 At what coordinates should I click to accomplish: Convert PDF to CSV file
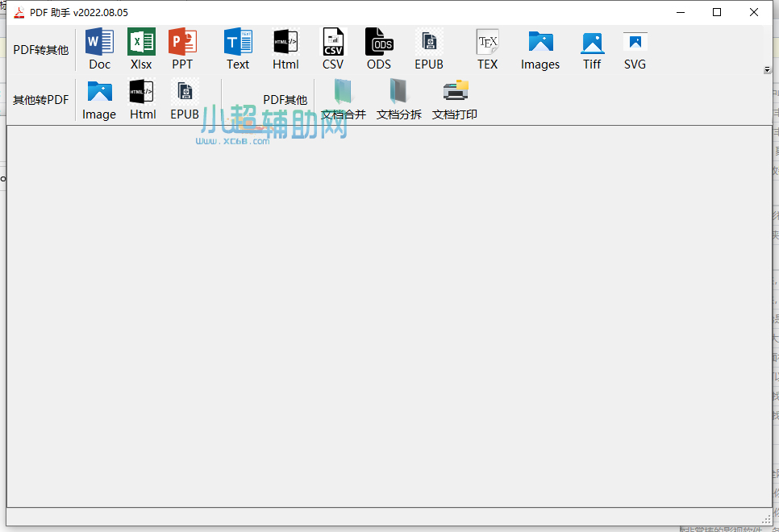click(x=333, y=49)
